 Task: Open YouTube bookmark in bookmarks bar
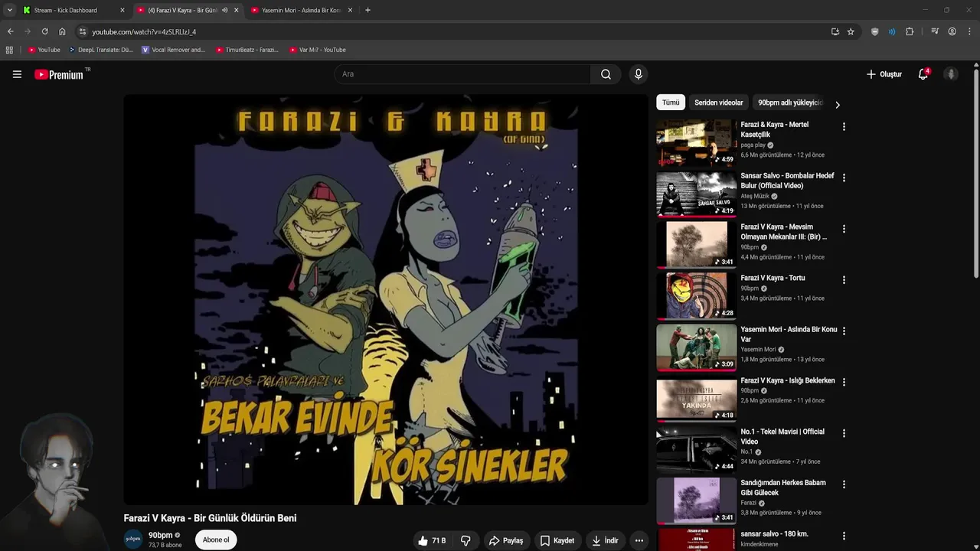pos(44,50)
